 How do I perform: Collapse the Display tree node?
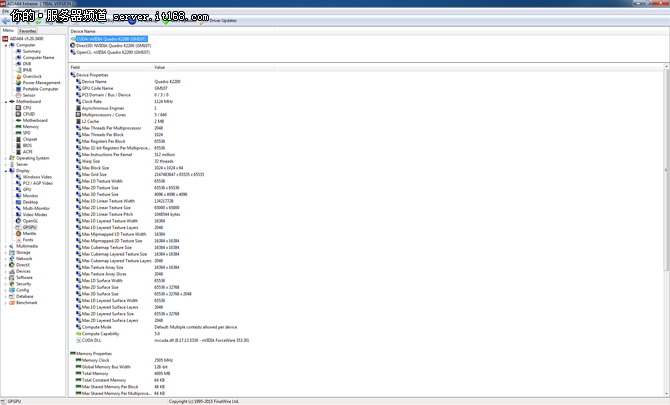coord(6,171)
